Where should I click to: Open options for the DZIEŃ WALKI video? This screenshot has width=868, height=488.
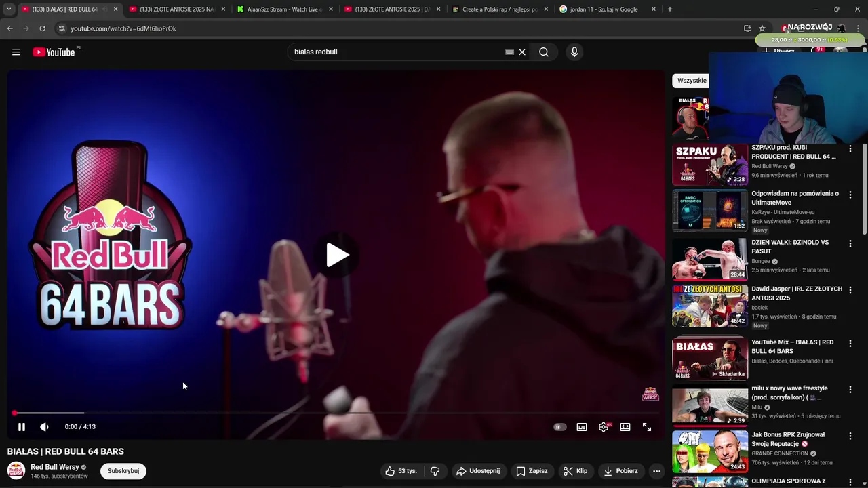(x=850, y=243)
